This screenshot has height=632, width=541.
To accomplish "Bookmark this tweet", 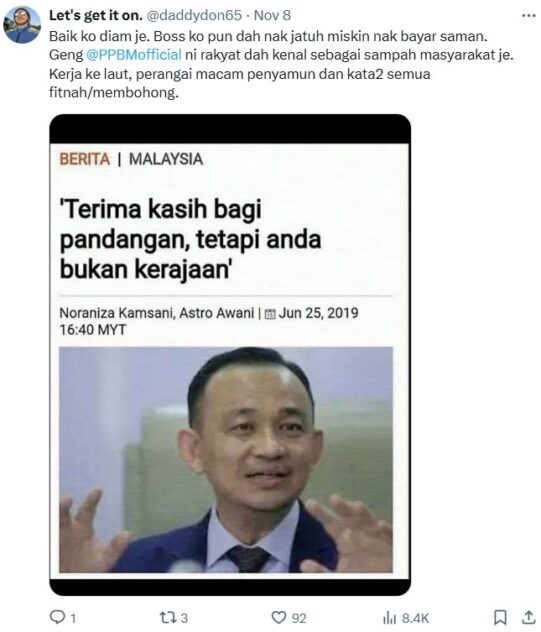I will coord(500,617).
